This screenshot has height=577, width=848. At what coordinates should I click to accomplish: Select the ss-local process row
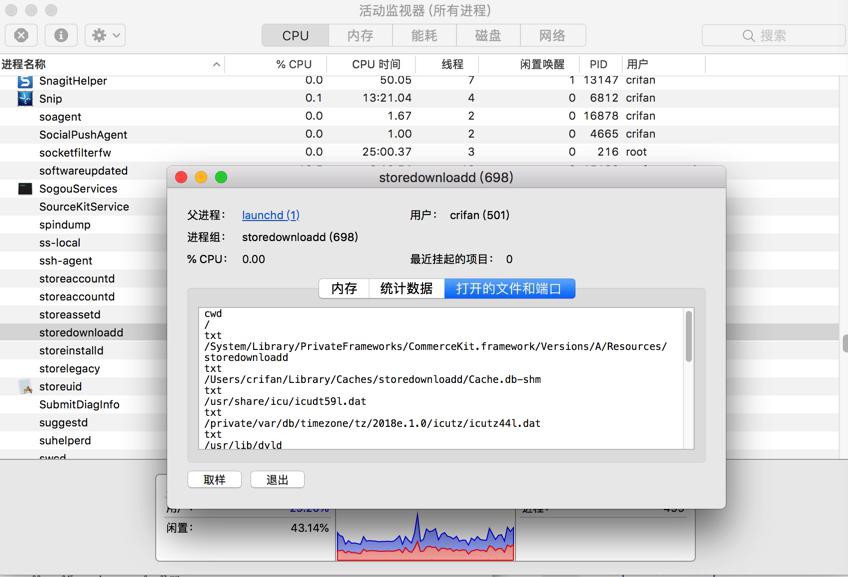pyautogui.click(x=83, y=242)
